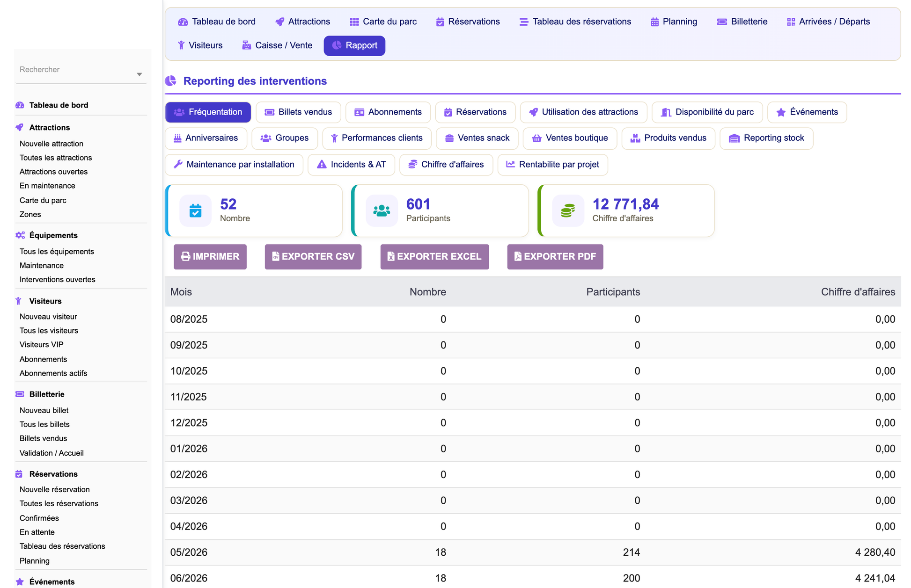Screen dimensions: 911x588
Task: Click EXPORTER PDF button
Action: point(555,257)
